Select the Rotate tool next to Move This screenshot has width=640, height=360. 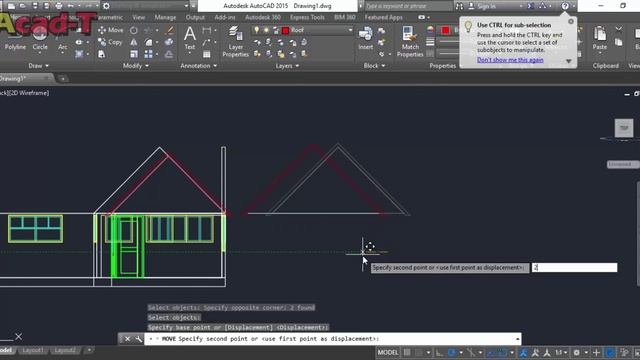[x=133, y=30]
